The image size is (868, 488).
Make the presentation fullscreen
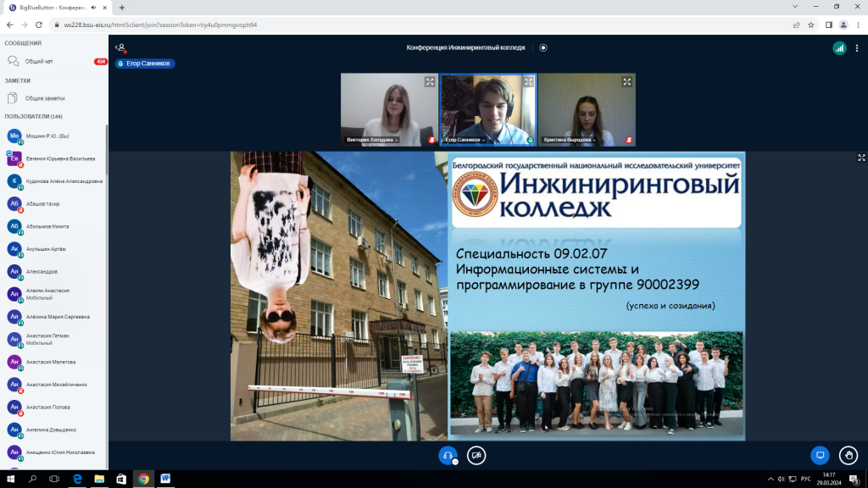pyautogui.click(x=861, y=158)
